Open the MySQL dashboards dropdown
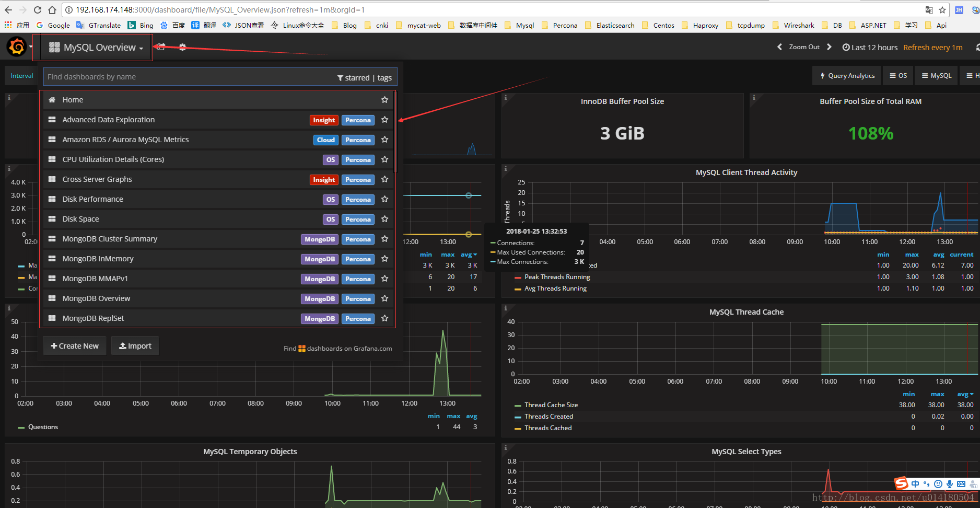980x508 pixels. (937, 76)
